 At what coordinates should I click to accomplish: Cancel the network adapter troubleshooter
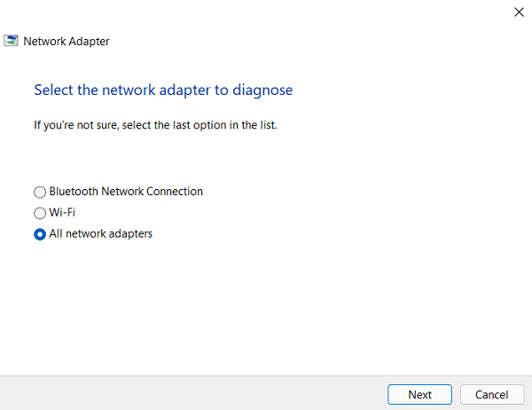coord(491,394)
